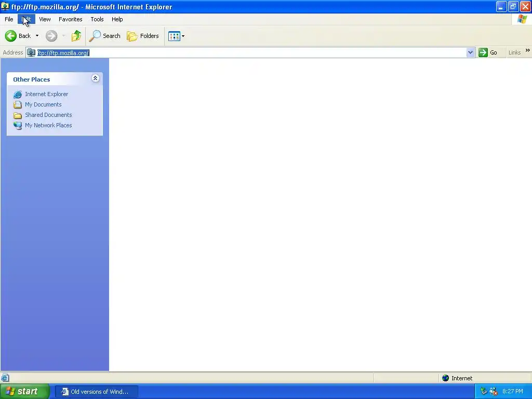Open the View menu
Image resolution: width=532 pixels, height=399 pixels.
45,19
